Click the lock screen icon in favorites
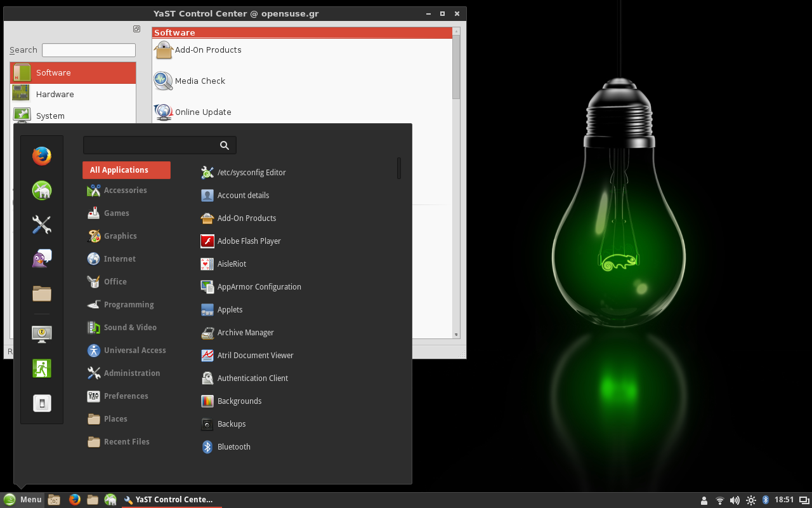812x508 pixels. tap(42, 333)
